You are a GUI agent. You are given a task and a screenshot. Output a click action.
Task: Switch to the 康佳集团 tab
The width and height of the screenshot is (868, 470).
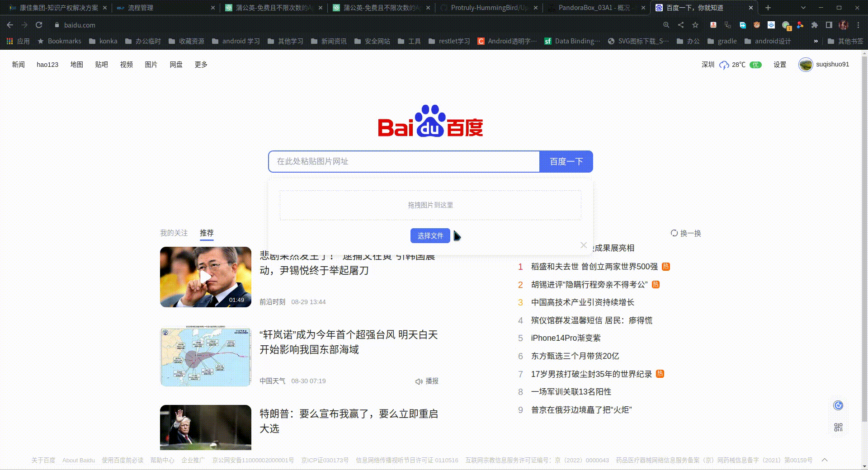pos(57,8)
